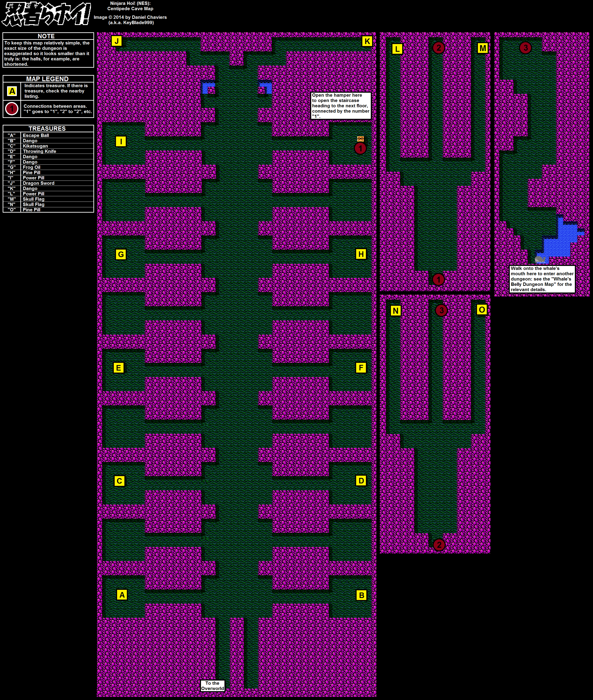Click treasure marker E on the map
The height and width of the screenshot is (700, 593).
coord(118,368)
